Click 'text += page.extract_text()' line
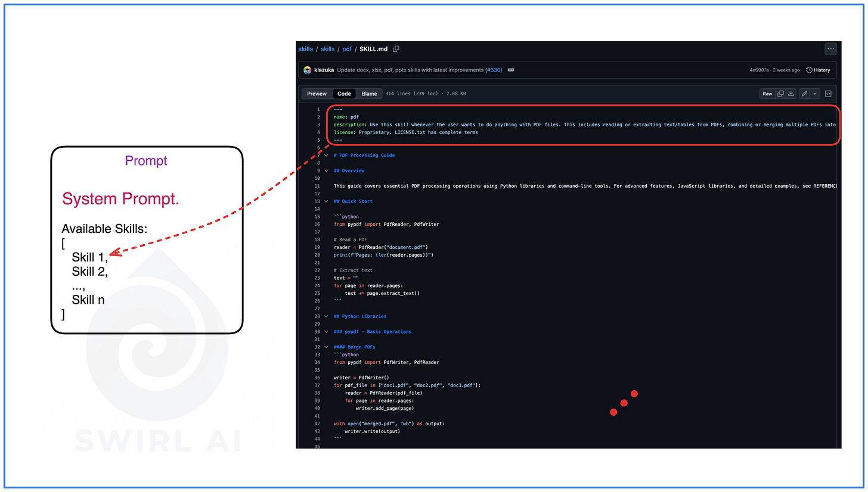Viewport: 868px width, 492px height. tap(382, 293)
